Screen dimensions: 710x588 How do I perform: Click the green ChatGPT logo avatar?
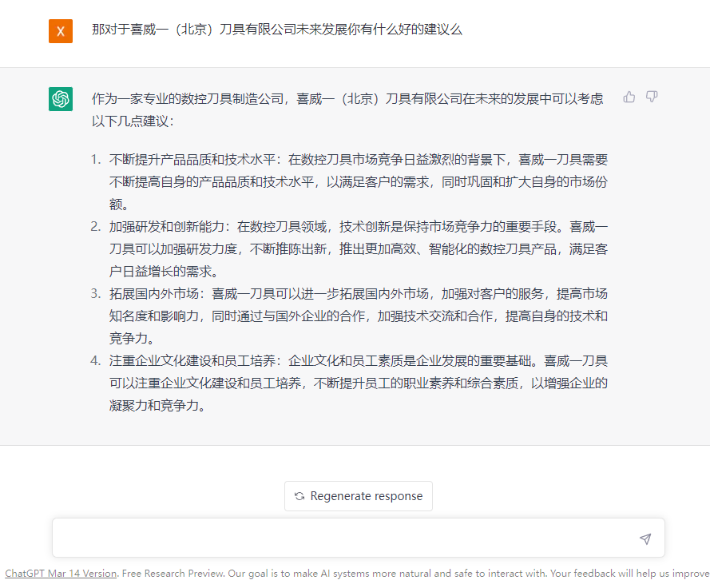click(x=61, y=99)
